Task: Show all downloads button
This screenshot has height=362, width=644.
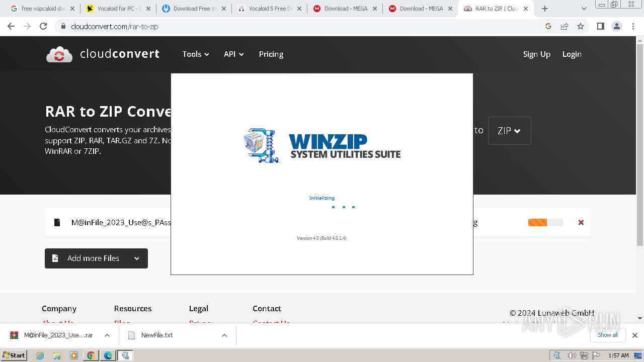Action: (608, 335)
